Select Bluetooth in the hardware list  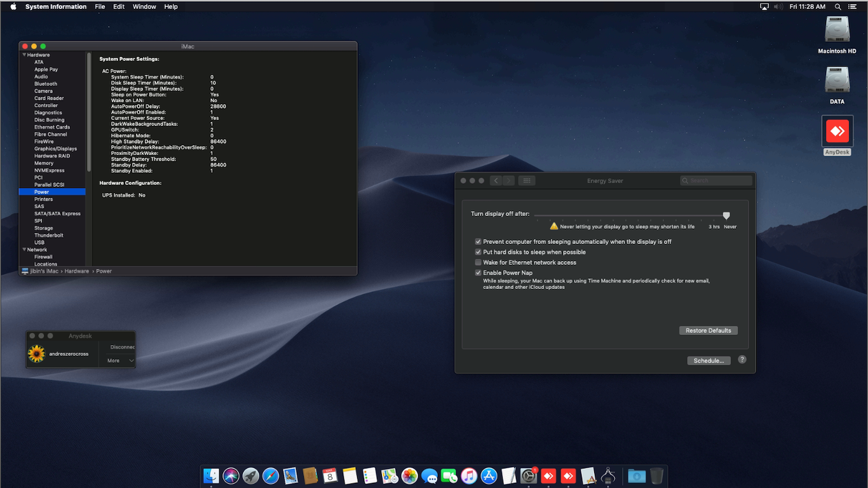tap(46, 84)
